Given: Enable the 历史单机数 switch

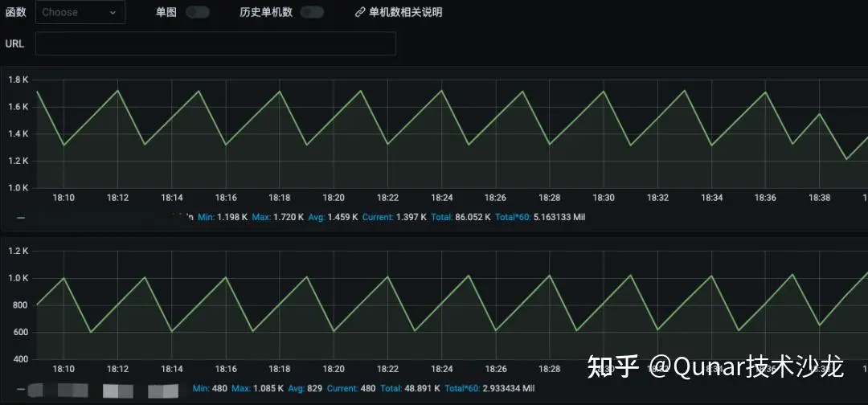Looking at the screenshot, I should click(x=311, y=12).
